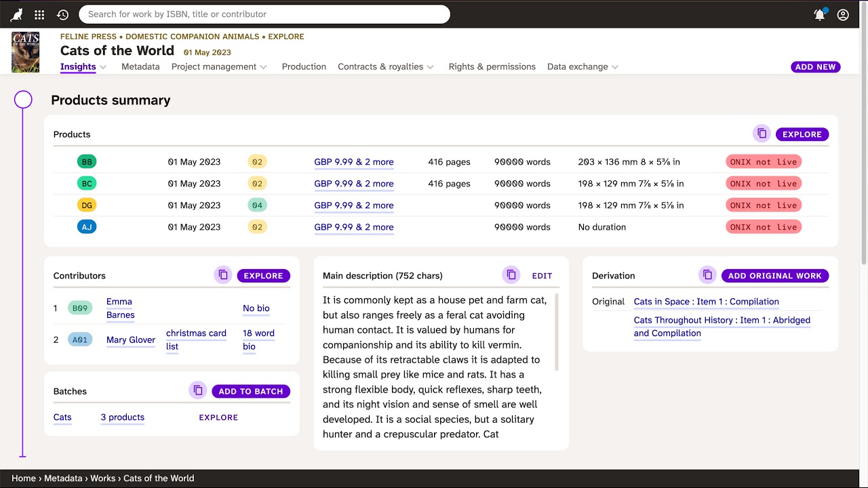
Task: Open the notifications bell
Action: coord(820,14)
